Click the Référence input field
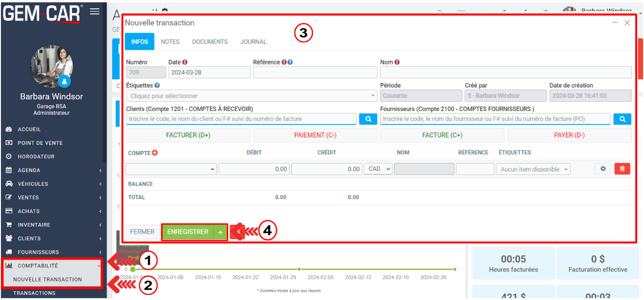The height and width of the screenshot is (300, 644). point(315,72)
